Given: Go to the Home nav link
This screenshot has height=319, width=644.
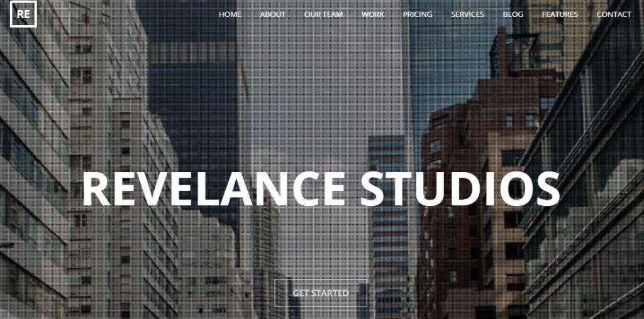Looking at the screenshot, I should click(x=230, y=14).
